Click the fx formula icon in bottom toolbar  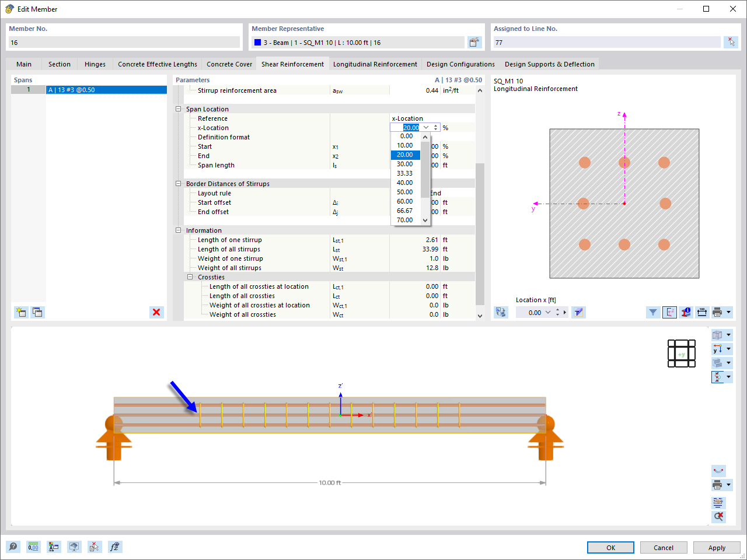pyautogui.click(x=115, y=547)
